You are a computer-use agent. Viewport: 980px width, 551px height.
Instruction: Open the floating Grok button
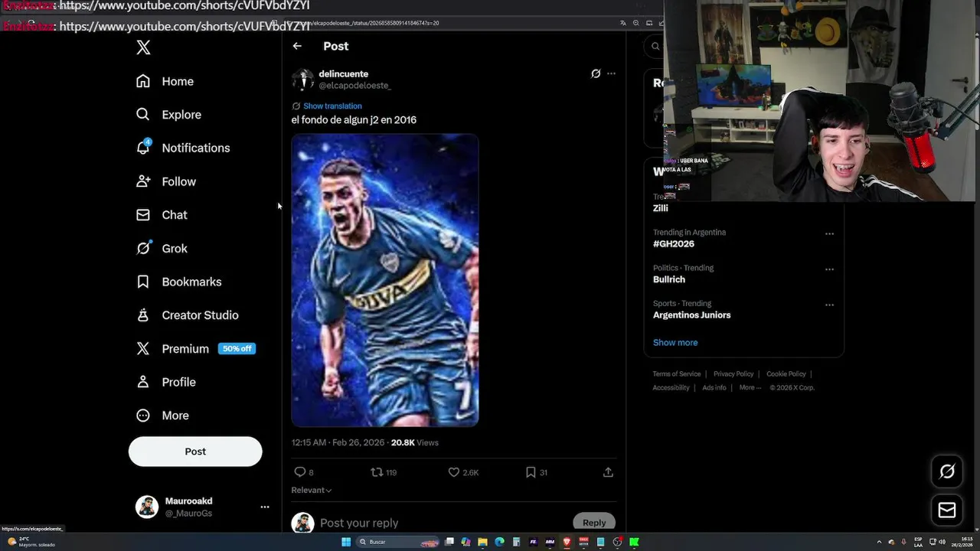[947, 471]
